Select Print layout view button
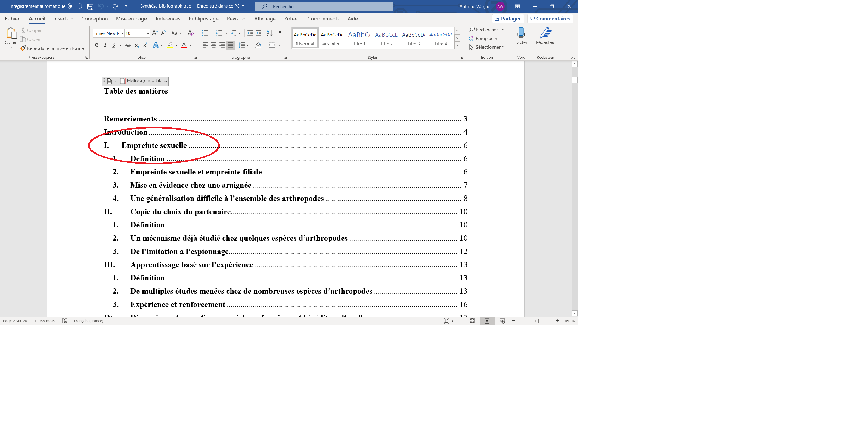This screenshot has height=444, width=868. click(x=487, y=320)
